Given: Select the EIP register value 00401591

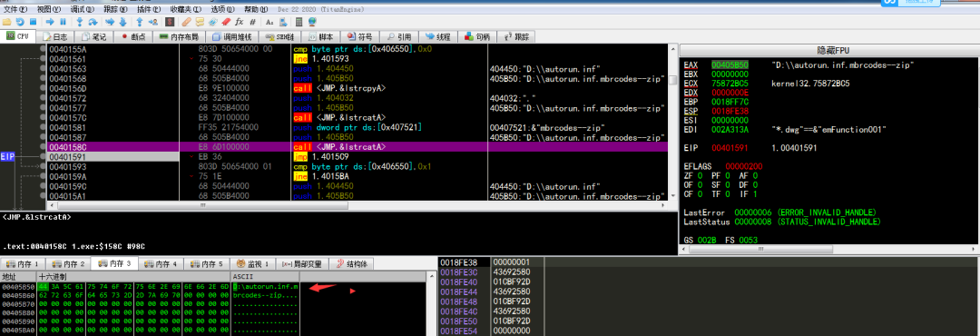Looking at the screenshot, I should [x=730, y=148].
